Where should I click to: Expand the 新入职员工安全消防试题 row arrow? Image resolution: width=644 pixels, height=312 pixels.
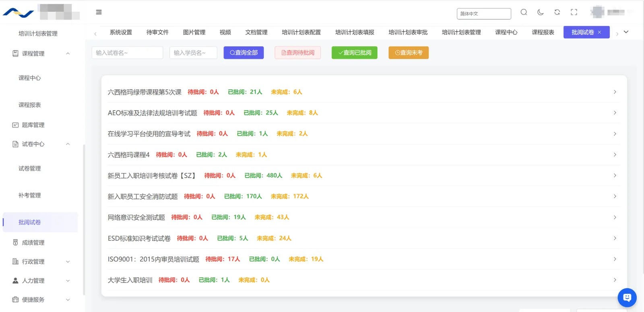point(615,197)
